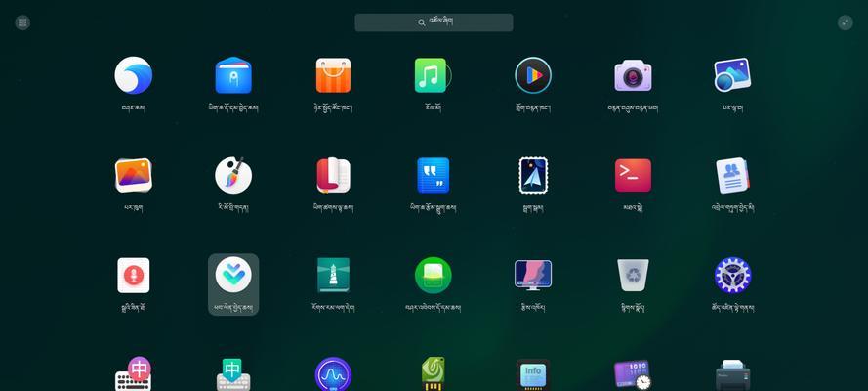868x391 pixels.
Task: Open the browser app with blue wave icon
Action: coord(134,75)
